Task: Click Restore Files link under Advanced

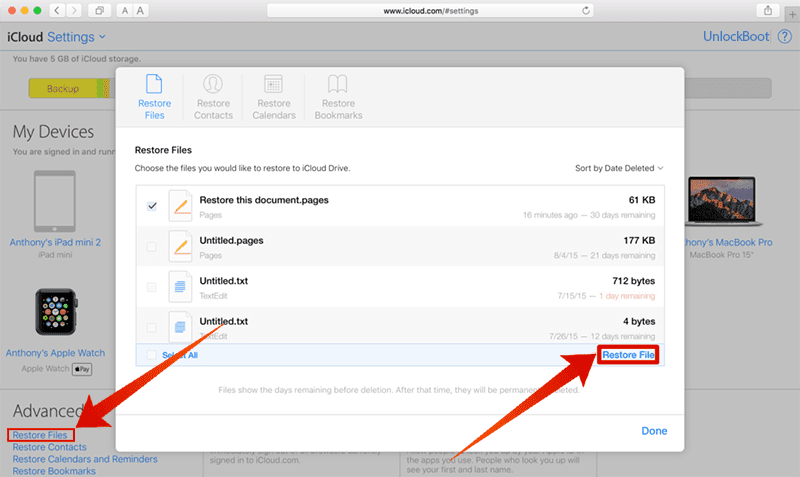Action: coord(40,435)
